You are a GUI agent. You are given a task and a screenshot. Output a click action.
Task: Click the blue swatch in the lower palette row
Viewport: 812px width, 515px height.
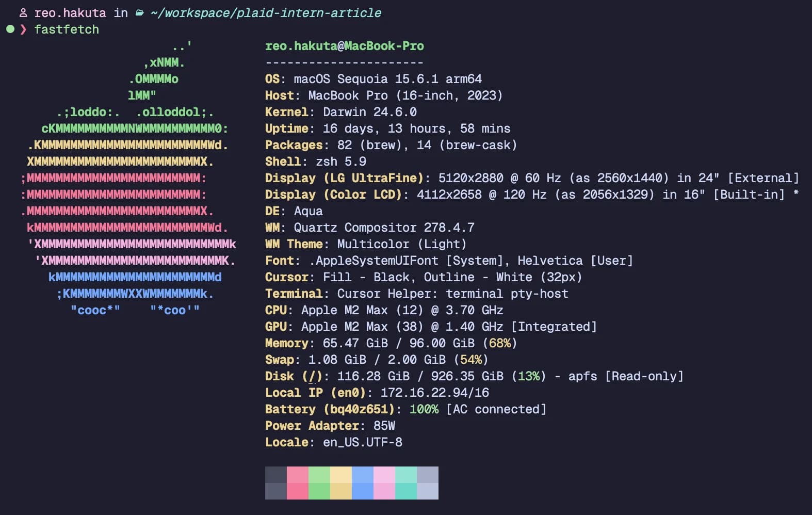click(x=363, y=491)
